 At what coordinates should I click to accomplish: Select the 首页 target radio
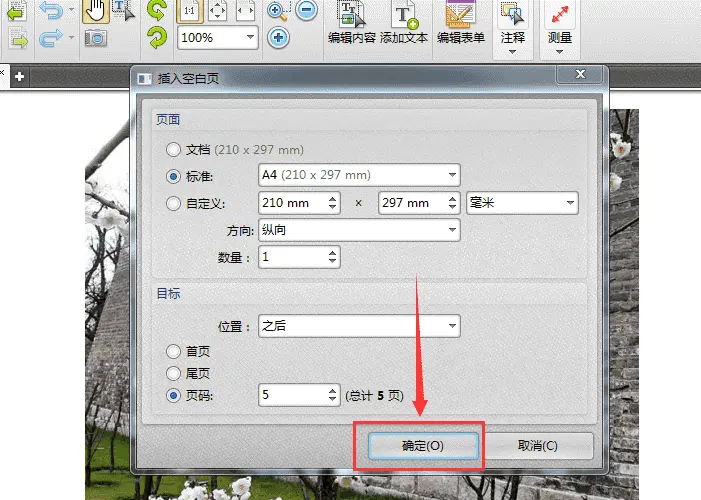(173, 351)
